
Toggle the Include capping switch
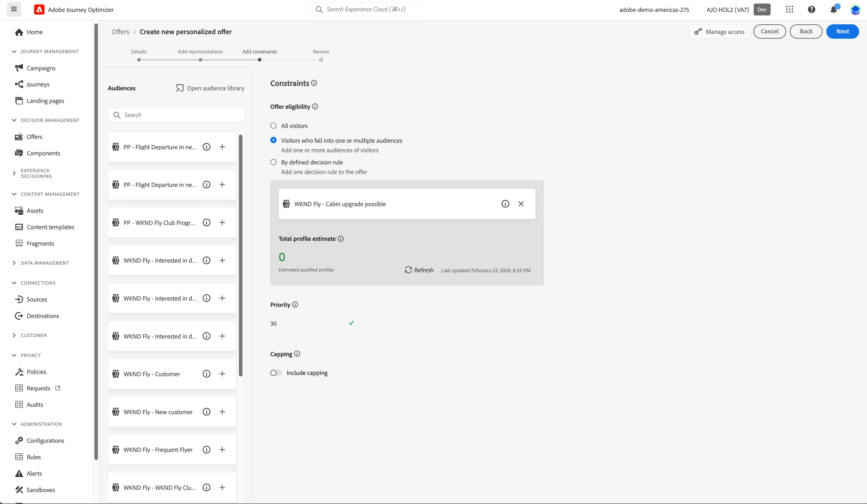click(x=276, y=373)
